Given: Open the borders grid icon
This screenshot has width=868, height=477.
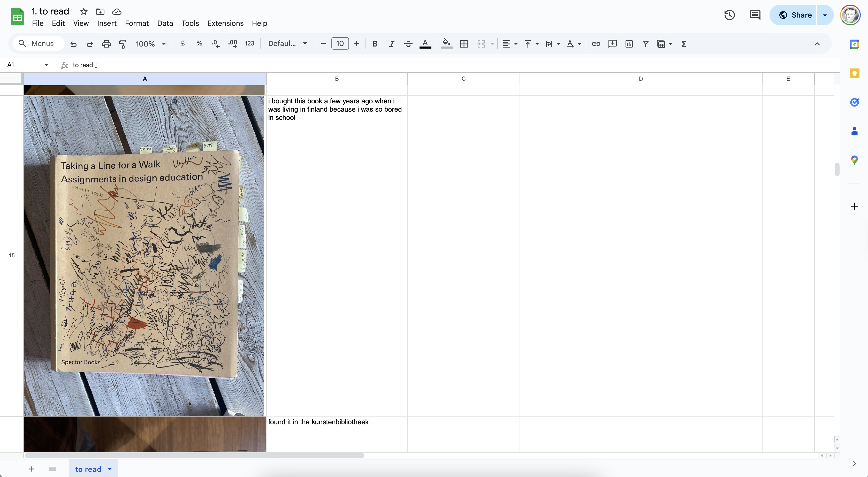Looking at the screenshot, I should point(464,44).
